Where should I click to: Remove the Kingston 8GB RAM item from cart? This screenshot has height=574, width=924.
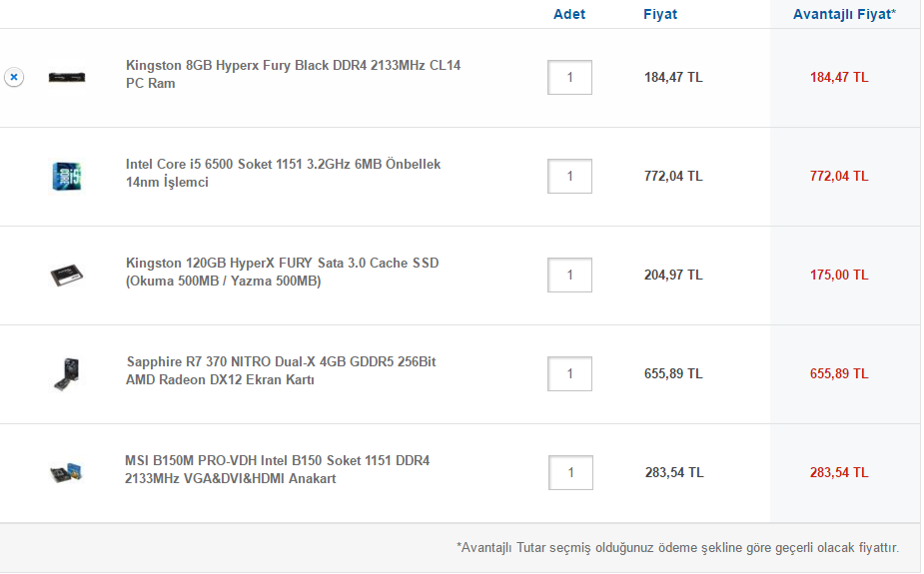14,77
